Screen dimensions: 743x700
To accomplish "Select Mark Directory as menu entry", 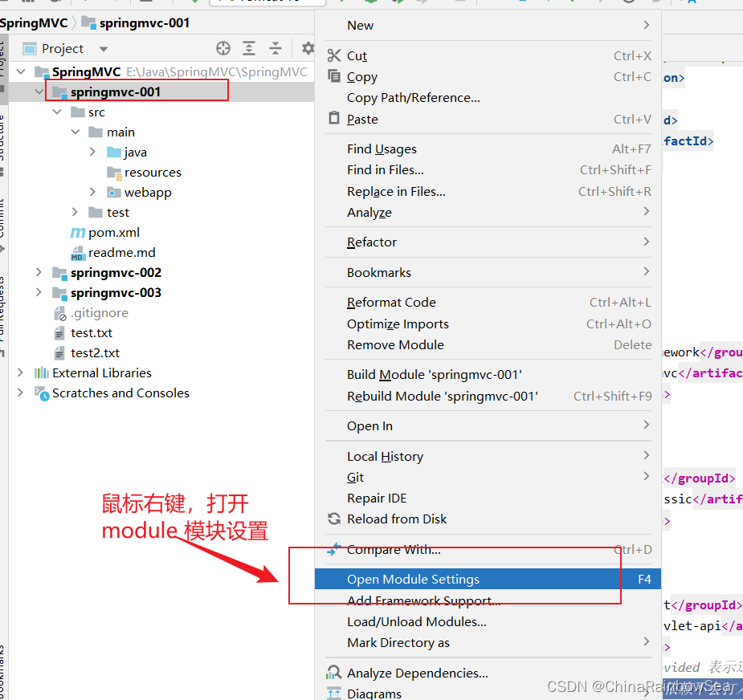I will [398, 641].
